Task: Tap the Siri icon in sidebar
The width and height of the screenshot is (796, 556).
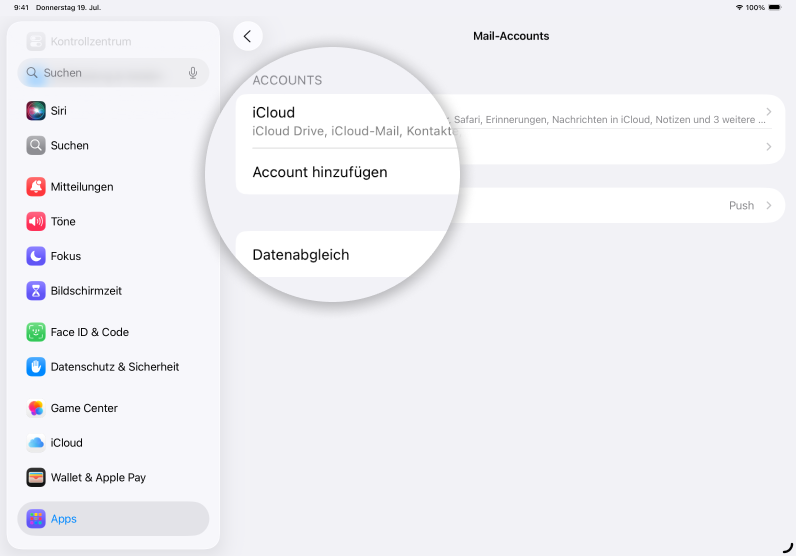Action: tap(36, 111)
